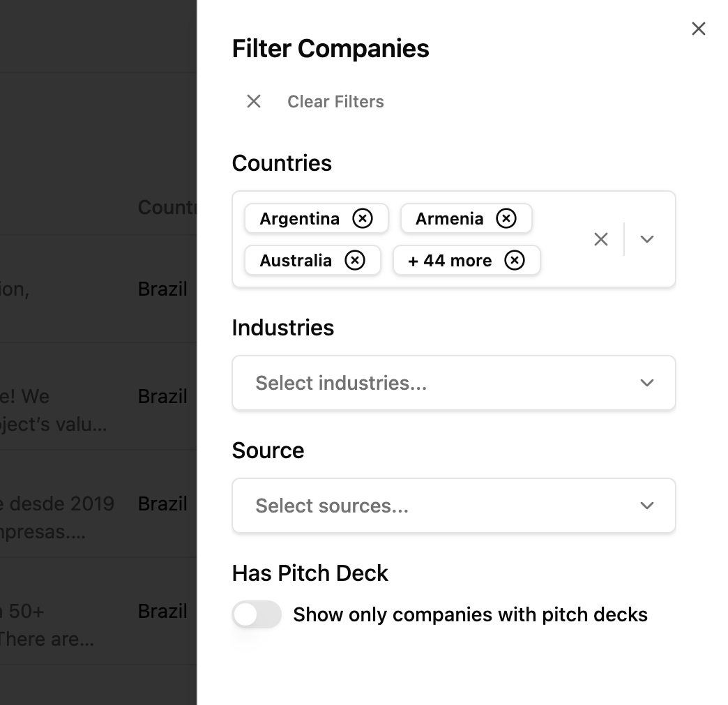Remove the Armenia country chip

[x=506, y=218]
